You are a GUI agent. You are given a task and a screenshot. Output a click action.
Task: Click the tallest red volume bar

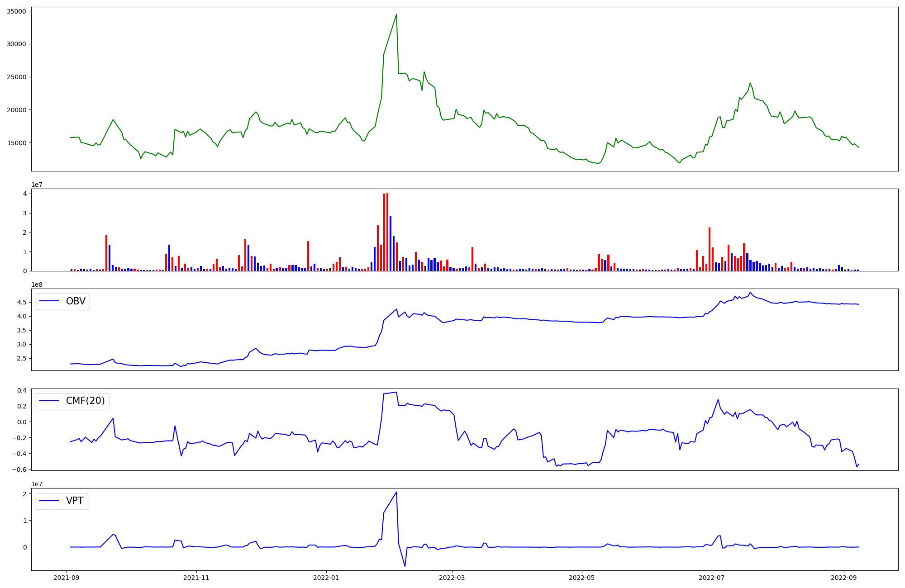pos(387,231)
